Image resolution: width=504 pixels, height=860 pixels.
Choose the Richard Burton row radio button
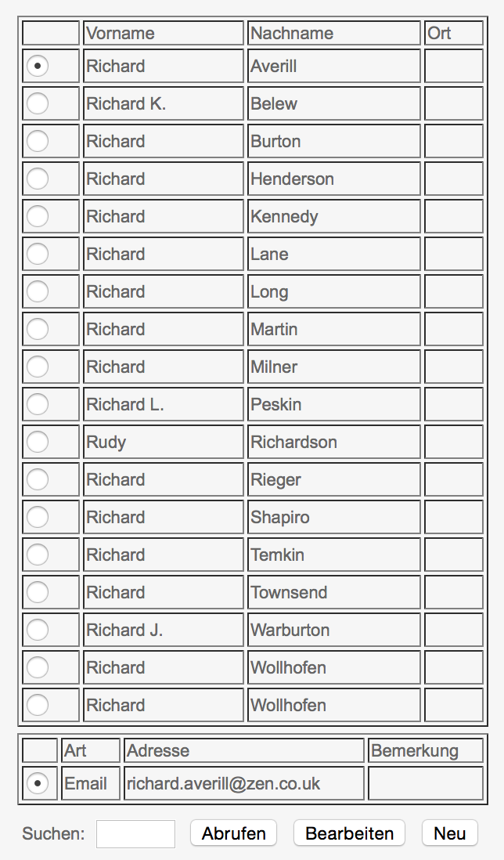pos(38,141)
